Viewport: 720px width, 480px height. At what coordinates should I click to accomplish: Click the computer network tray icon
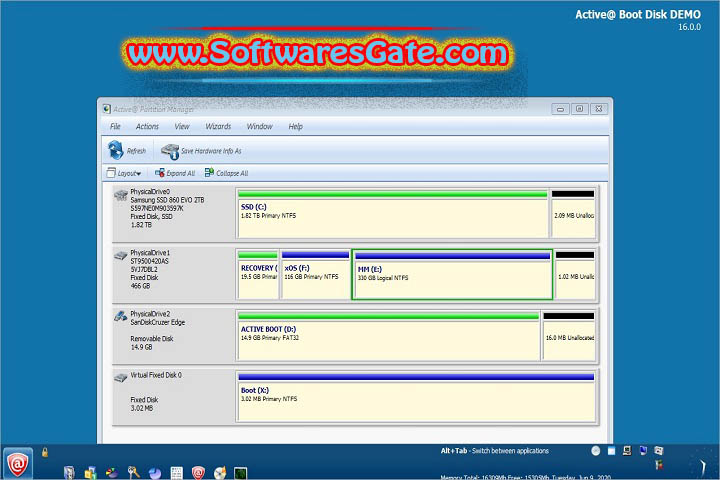click(627, 451)
